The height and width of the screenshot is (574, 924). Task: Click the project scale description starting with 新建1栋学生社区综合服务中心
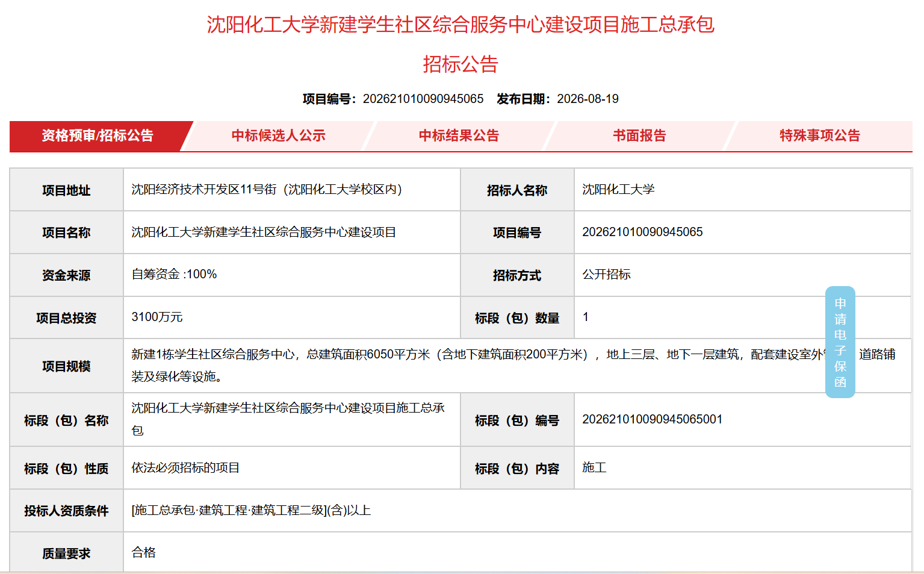pyautogui.click(x=513, y=366)
